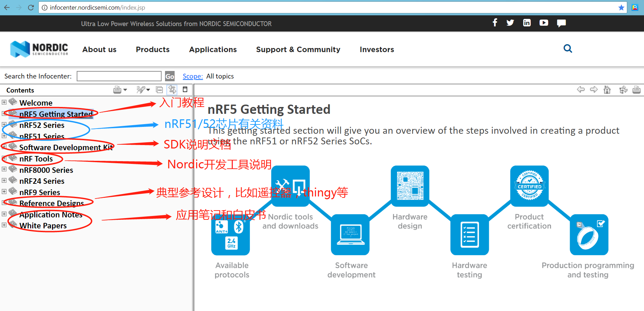Click the Hardware testing checklist tile
Viewport: 644px width, 311px height.
point(469,235)
